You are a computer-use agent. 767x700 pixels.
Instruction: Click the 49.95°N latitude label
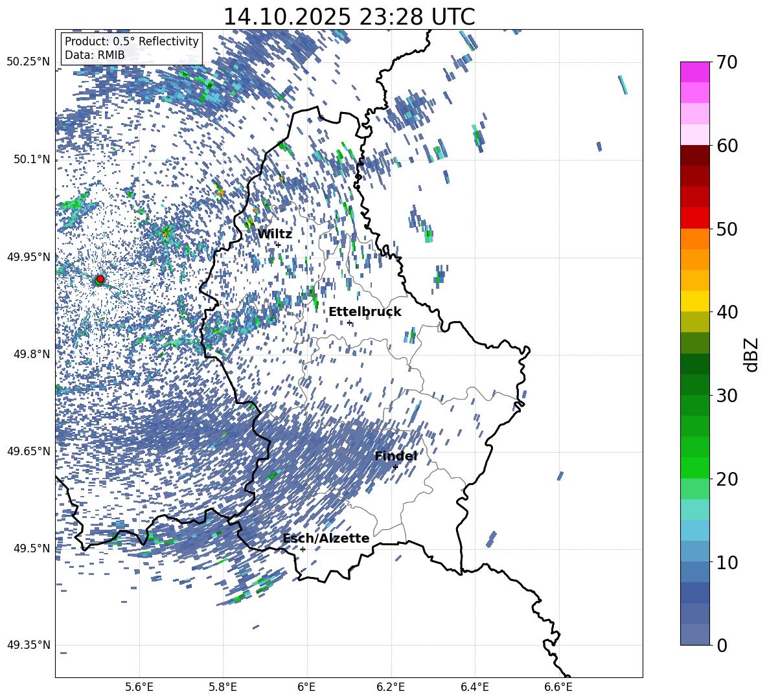coord(29,256)
